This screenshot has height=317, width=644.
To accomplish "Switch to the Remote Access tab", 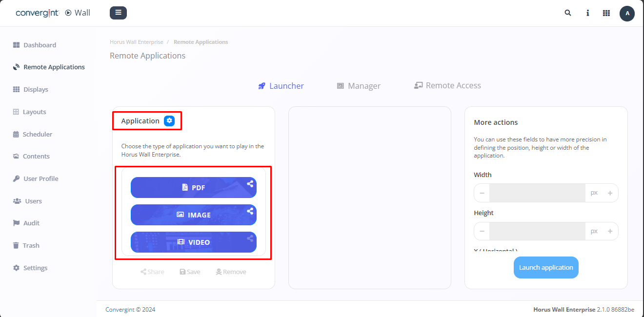I will [447, 85].
